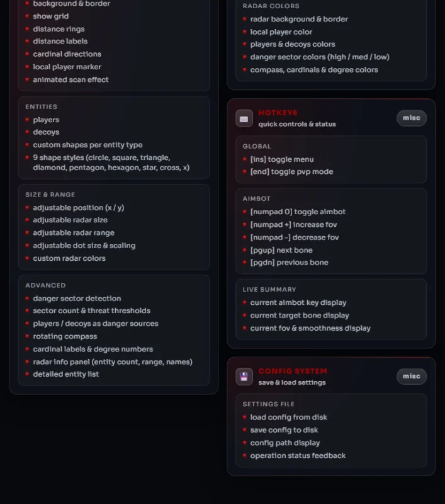Click 'current aimbot key display' item

[x=298, y=303]
